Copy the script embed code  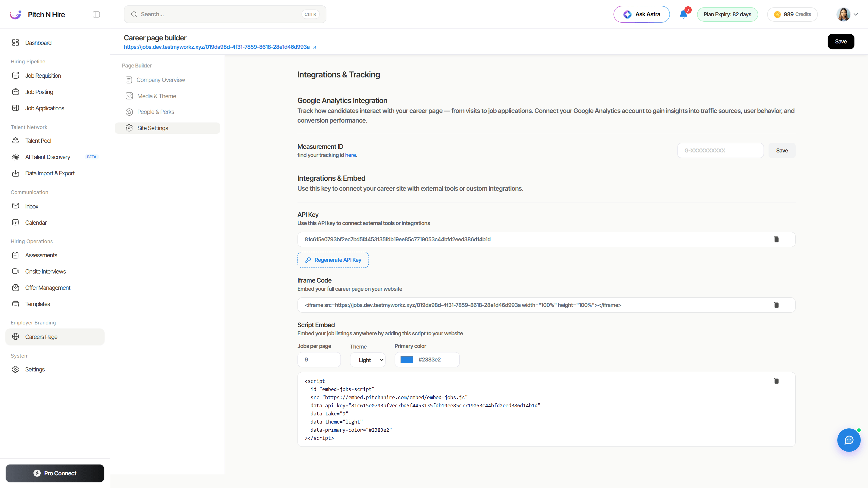coord(776,381)
